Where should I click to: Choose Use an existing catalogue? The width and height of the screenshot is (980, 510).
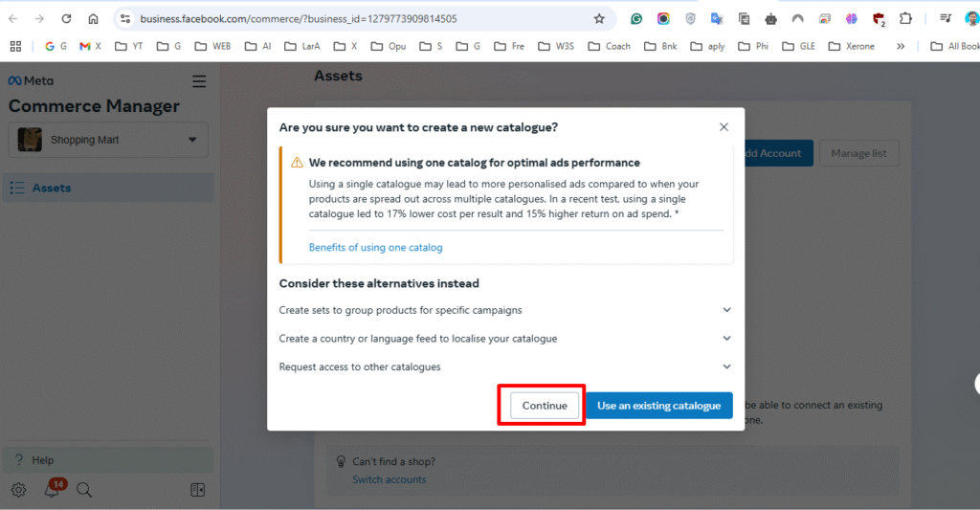[x=658, y=406]
